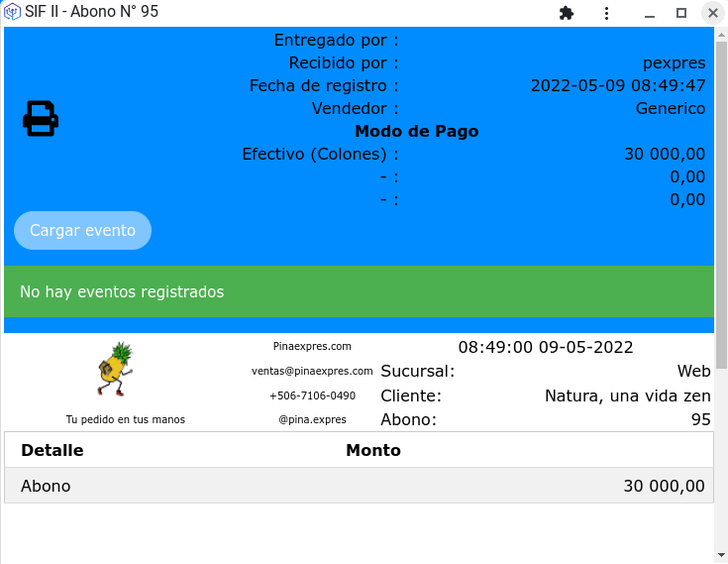This screenshot has width=728, height=564.
Task: Click the SIF II app icon in title bar
Action: pos(13,13)
